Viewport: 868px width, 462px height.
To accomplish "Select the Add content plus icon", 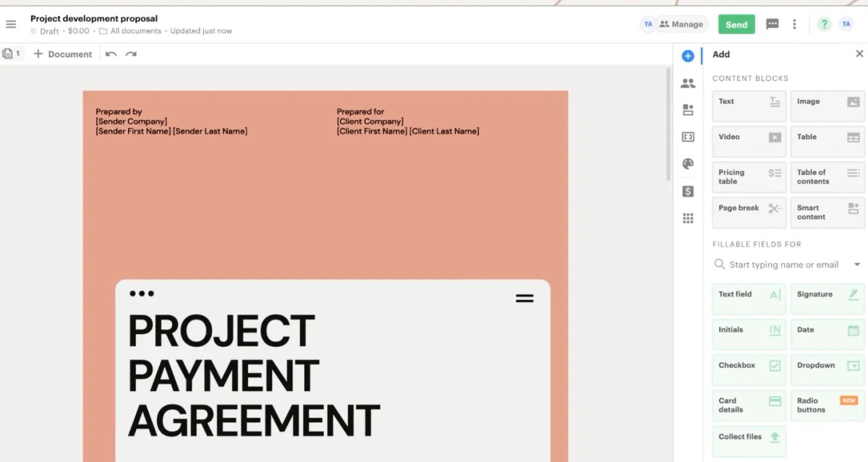I will click(688, 56).
